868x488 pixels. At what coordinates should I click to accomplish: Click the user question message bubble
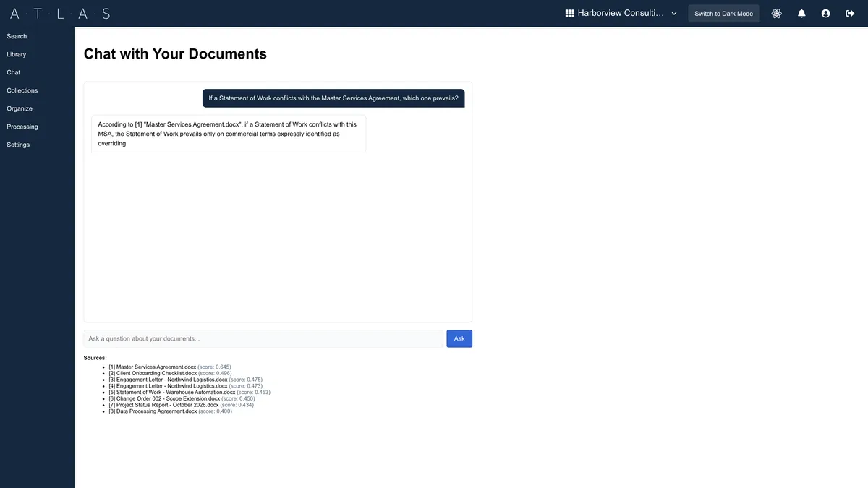pyautogui.click(x=333, y=98)
